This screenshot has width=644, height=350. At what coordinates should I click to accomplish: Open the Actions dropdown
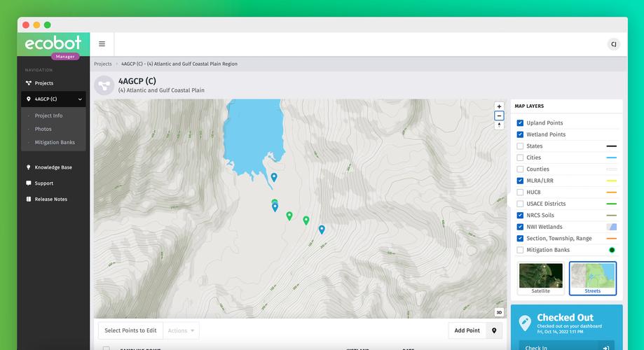pyautogui.click(x=181, y=330)
